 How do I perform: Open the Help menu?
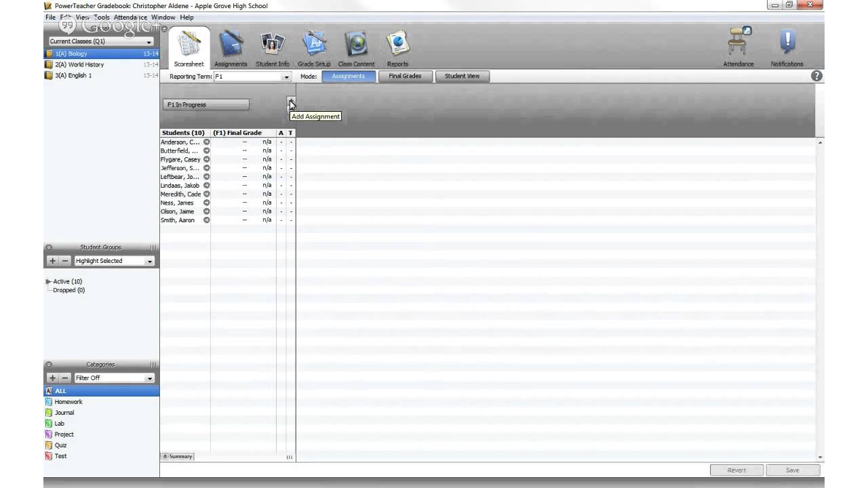pyautogui.click(x=186, y=17)
